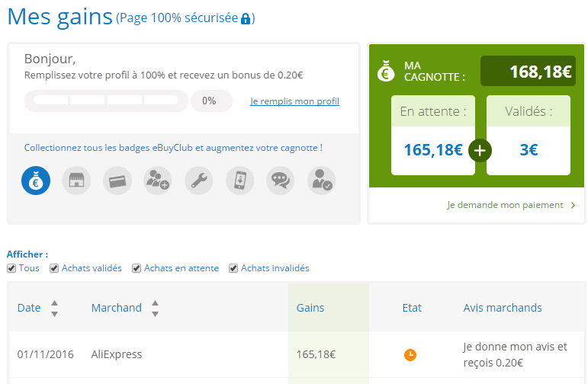Sort Marchand column descending with down arrow
The width and height of the screenshot is (588, 384).
pos(155,314)
